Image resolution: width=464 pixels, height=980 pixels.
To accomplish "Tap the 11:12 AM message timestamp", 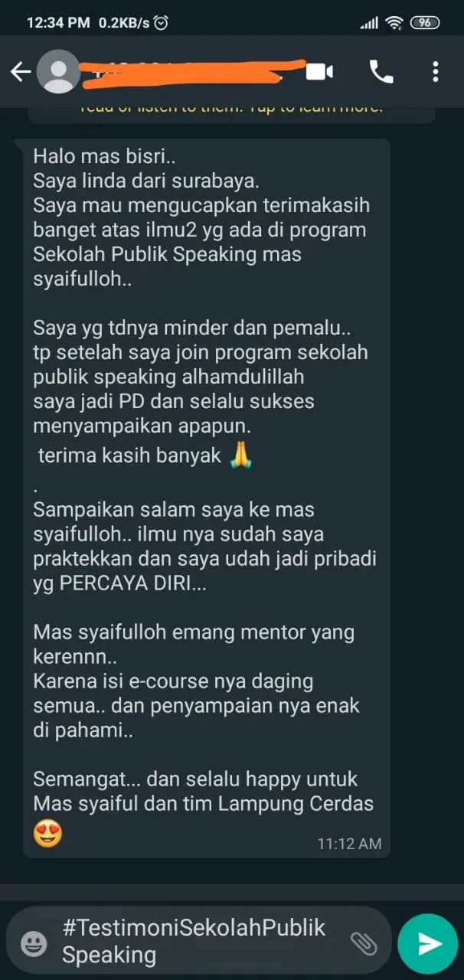I will [x=349, y=844].
